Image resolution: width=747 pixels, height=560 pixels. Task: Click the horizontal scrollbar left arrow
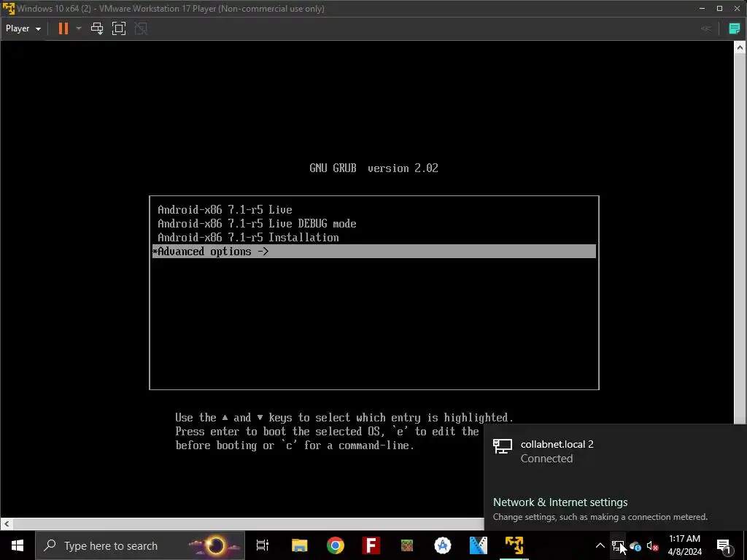pos(6,524)
